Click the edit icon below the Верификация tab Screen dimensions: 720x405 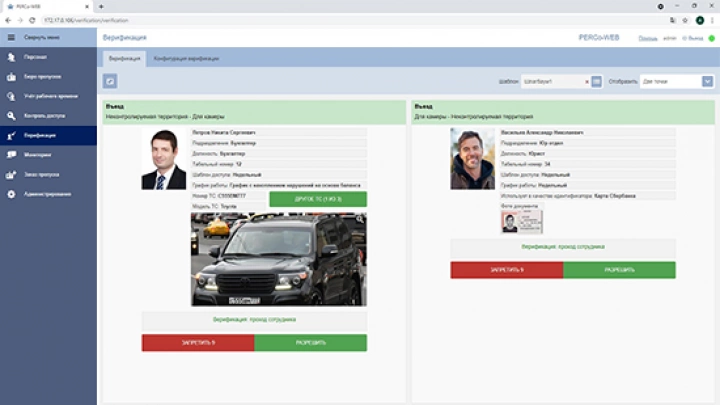pyautogui.click(x=111, y=81)
